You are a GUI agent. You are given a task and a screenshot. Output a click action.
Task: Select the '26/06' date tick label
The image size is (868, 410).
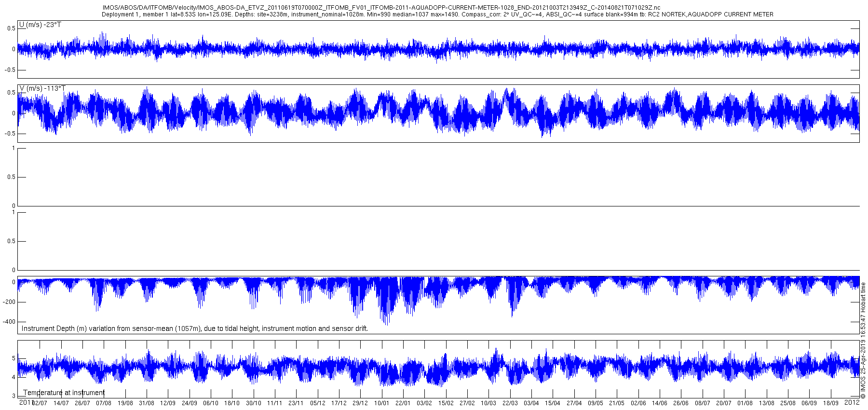pyautogui.click(x=681, y=403)
